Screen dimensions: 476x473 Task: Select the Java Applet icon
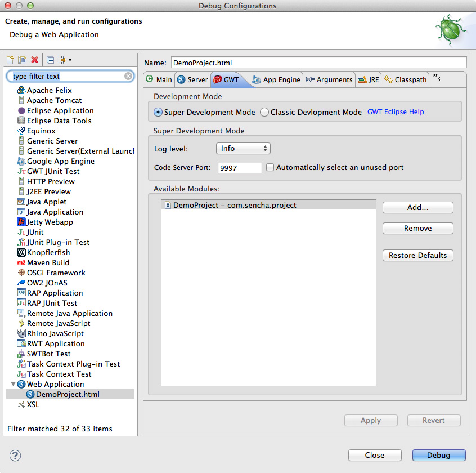pos(21,202)
